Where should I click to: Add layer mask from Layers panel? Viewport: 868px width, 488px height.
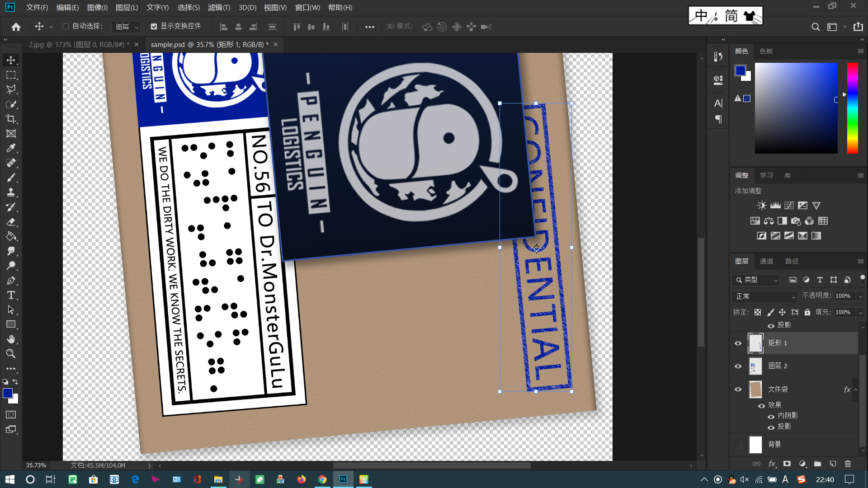click(x=787, y=464)
